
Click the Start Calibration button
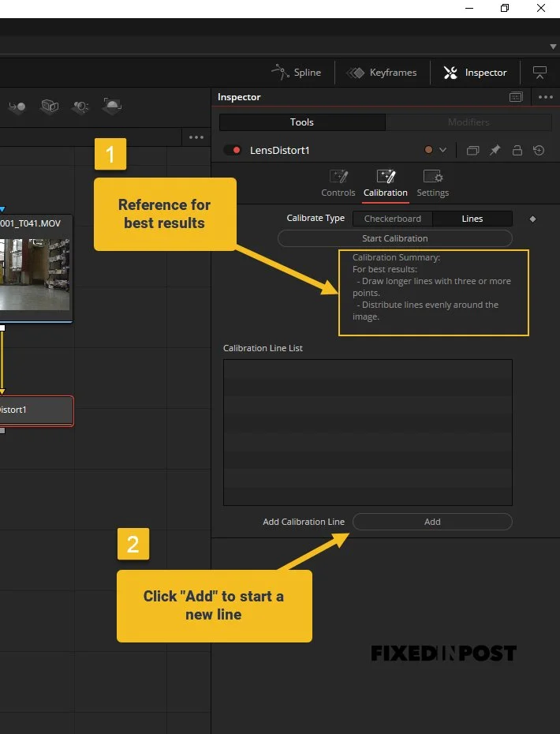395,238
